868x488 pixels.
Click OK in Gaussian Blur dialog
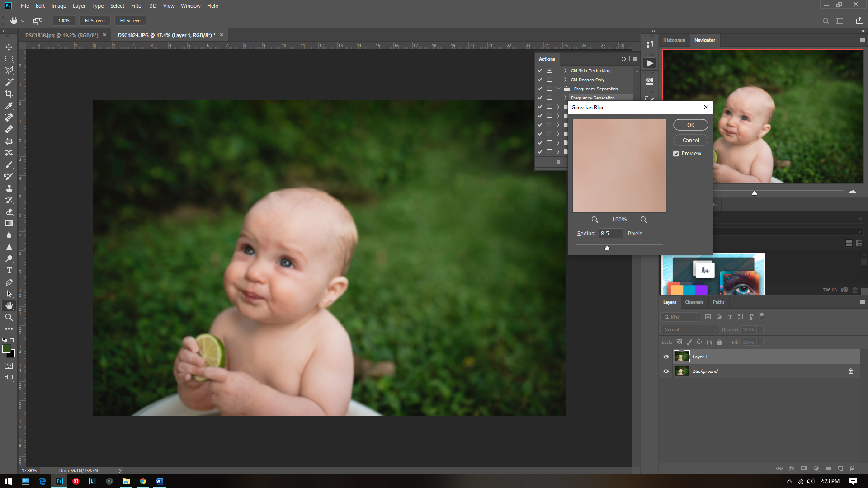point(690,125)
